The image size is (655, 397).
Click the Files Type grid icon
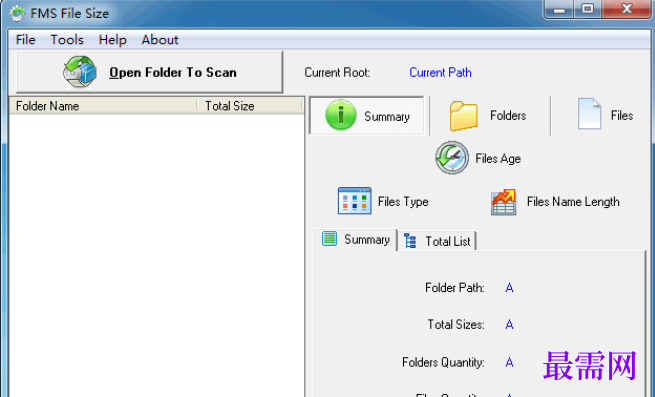pyautogui.click(x=354, y=201)
